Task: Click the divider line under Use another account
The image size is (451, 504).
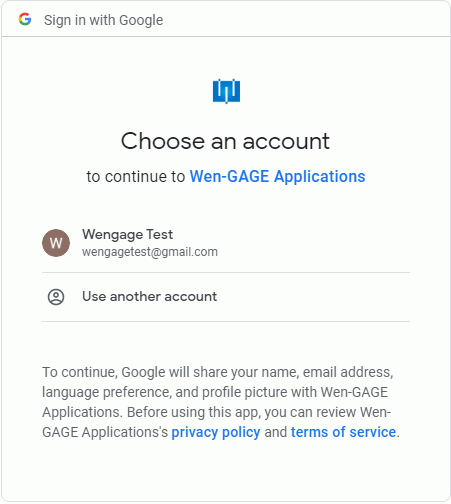Action: tap(226, 321)
